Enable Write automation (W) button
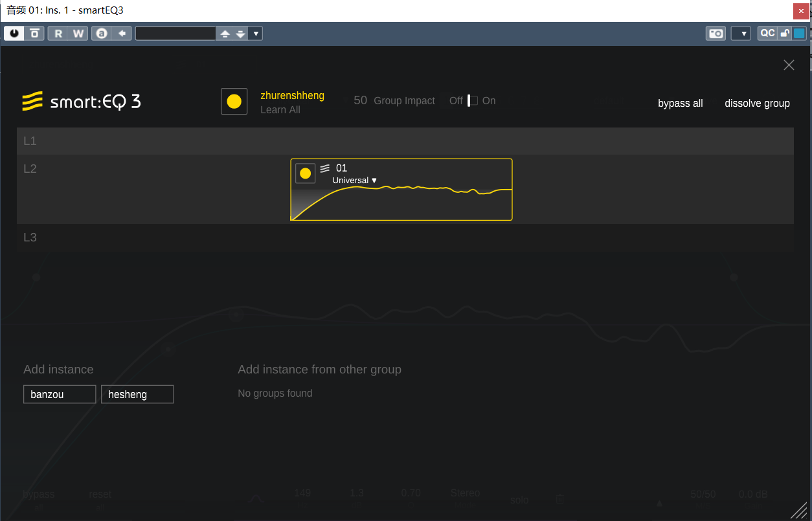The width and height of the screenshot is (812, 521). 78,34
